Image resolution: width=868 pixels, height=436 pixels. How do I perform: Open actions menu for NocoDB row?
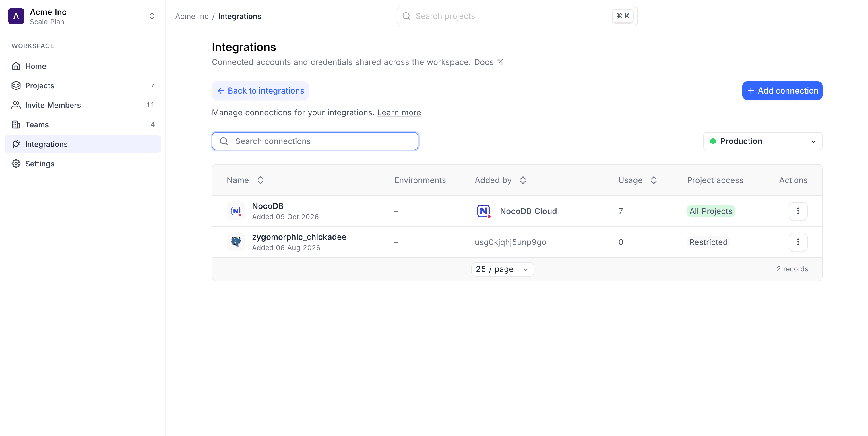tap(798, 211)
